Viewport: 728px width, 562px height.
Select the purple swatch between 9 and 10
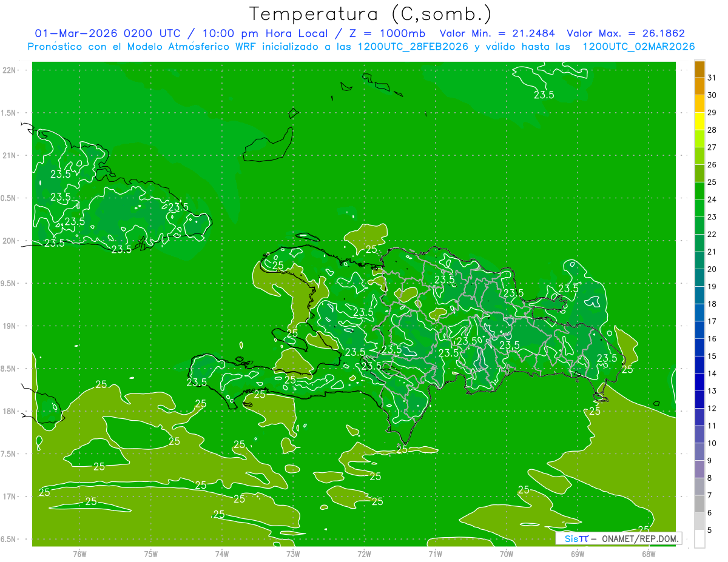click(x=699, y=452)
